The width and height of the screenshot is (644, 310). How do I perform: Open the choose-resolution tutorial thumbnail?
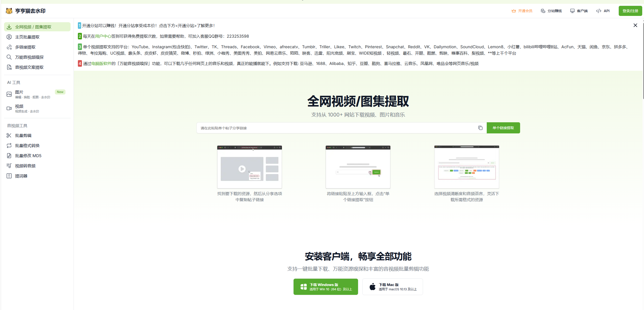click(467, 167)
